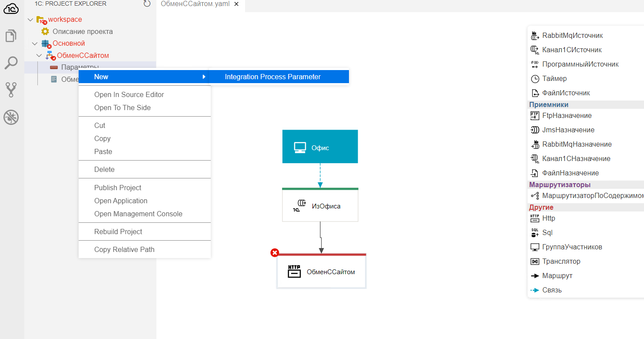This screenshot has height=339, width=644.
Task: Click Publish Project in context menu
Action: pyautogui.click(x=118, y=188)
